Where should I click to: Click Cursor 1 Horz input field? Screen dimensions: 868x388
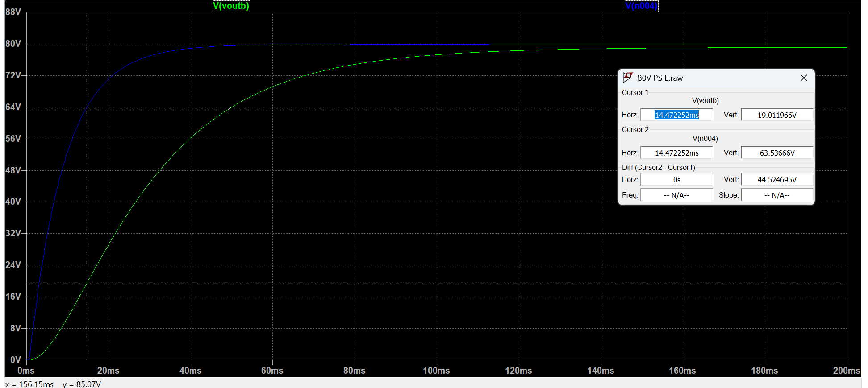pyautogui.click(x=676, y=115)
